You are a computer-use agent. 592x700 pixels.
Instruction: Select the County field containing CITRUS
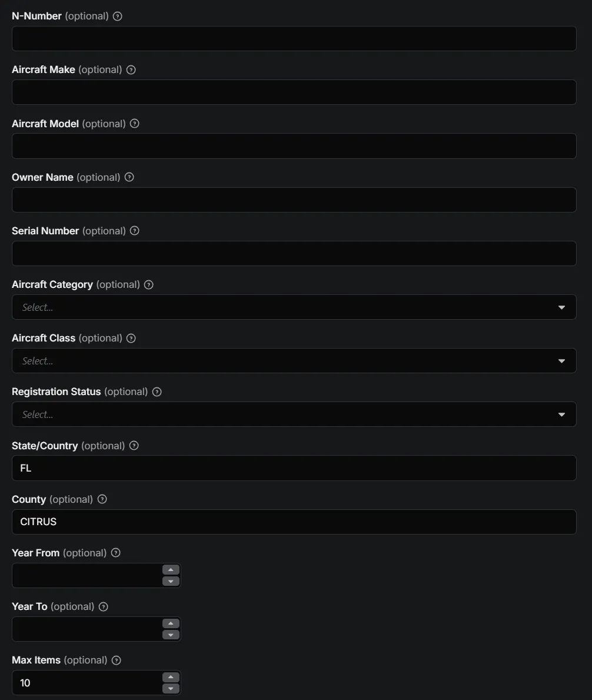(294, 522)
